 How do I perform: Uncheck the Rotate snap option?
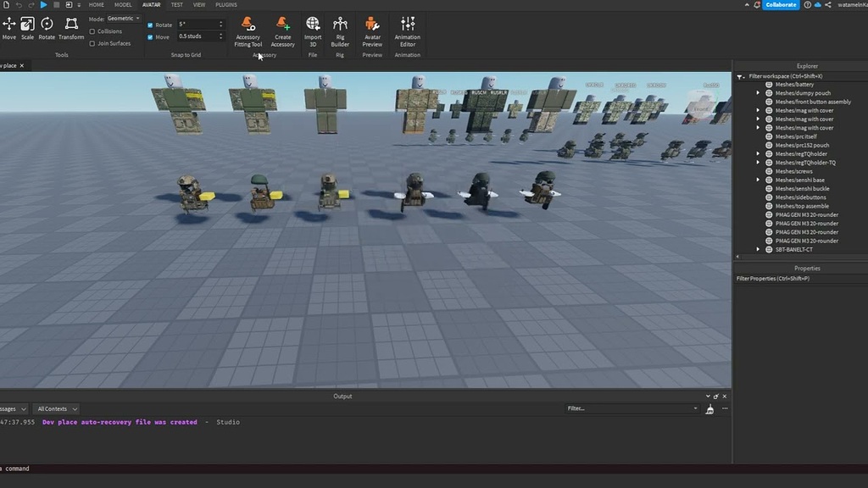coord(150,24)
